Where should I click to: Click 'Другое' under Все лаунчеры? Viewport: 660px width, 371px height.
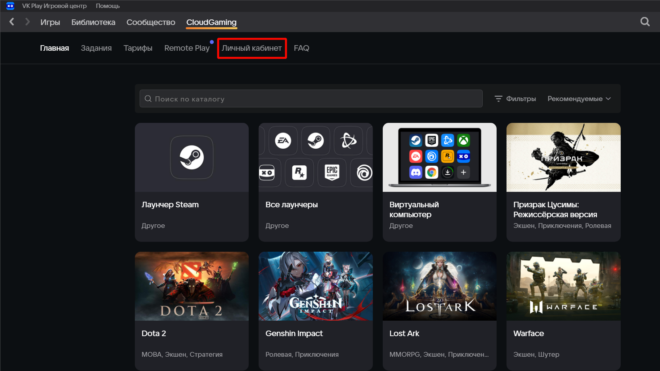coord(277,226)
